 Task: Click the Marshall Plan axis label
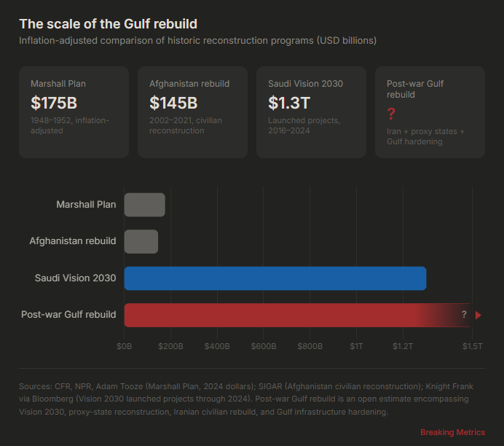tap(86, 205)
